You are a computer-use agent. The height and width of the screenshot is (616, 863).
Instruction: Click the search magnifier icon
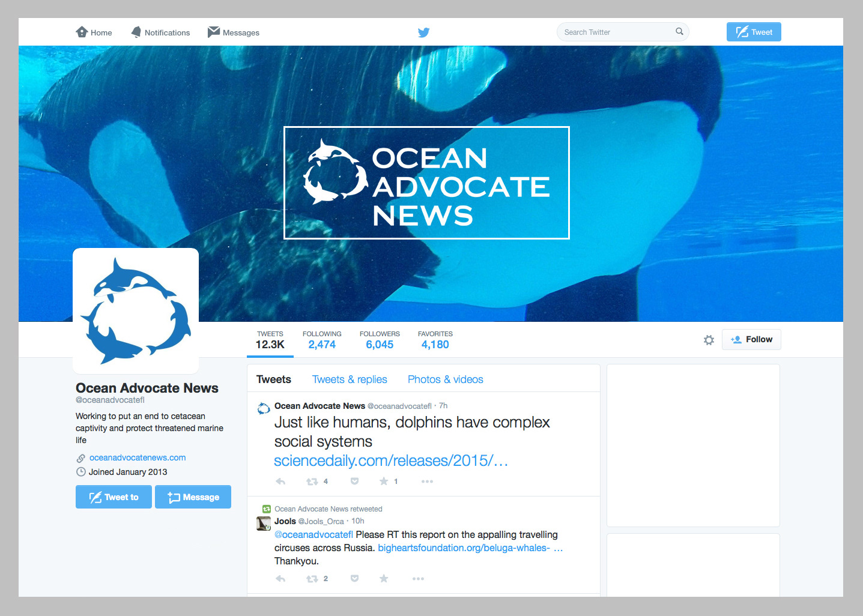(x=679, y=32)
